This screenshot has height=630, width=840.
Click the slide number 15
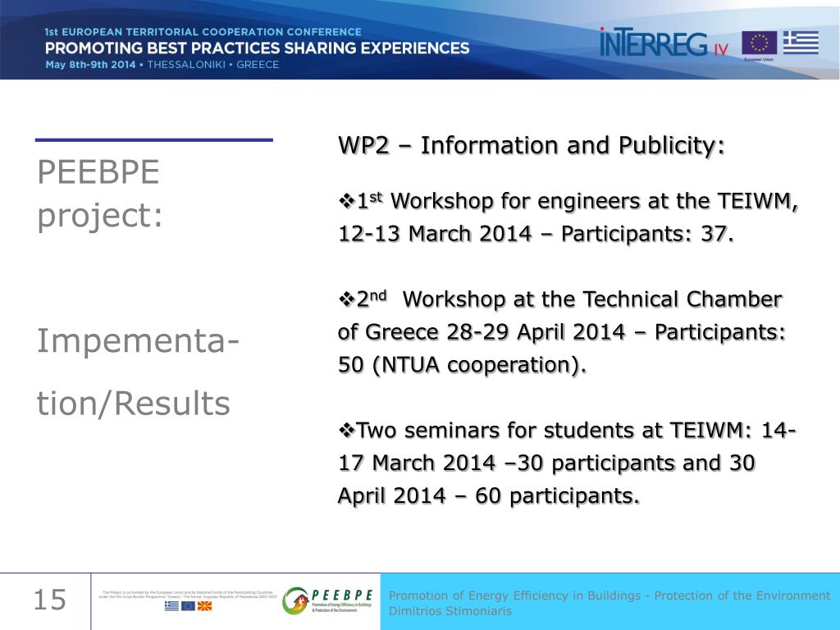(x=49, y=600)
